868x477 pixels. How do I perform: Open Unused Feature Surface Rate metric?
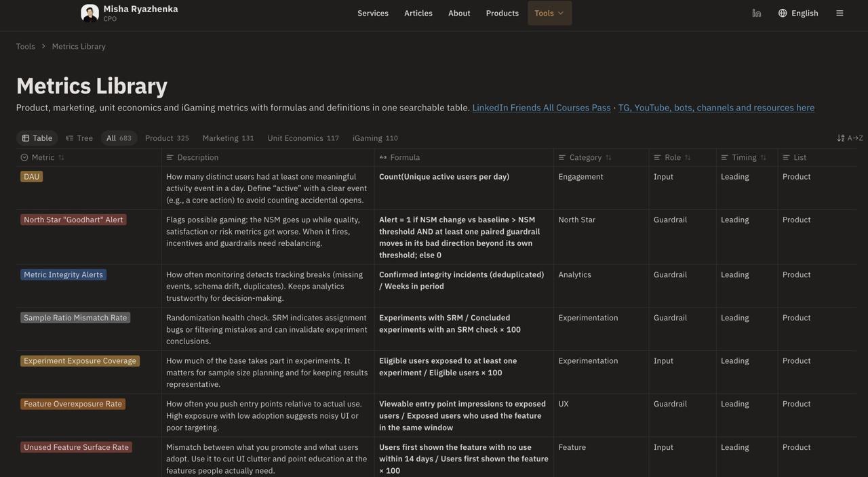click(x=76, y=447)
